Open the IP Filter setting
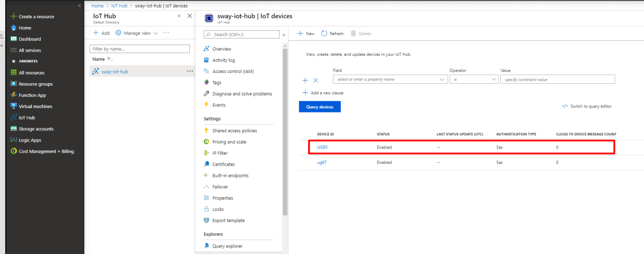The height and width of the screenshot is (254, 644). [220, 153]
